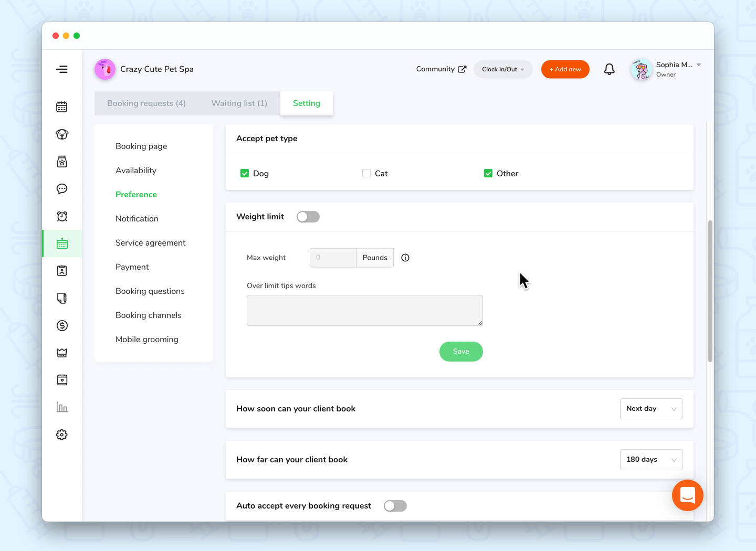
Task: Open Booking page settings
Action: coord(141,146)
